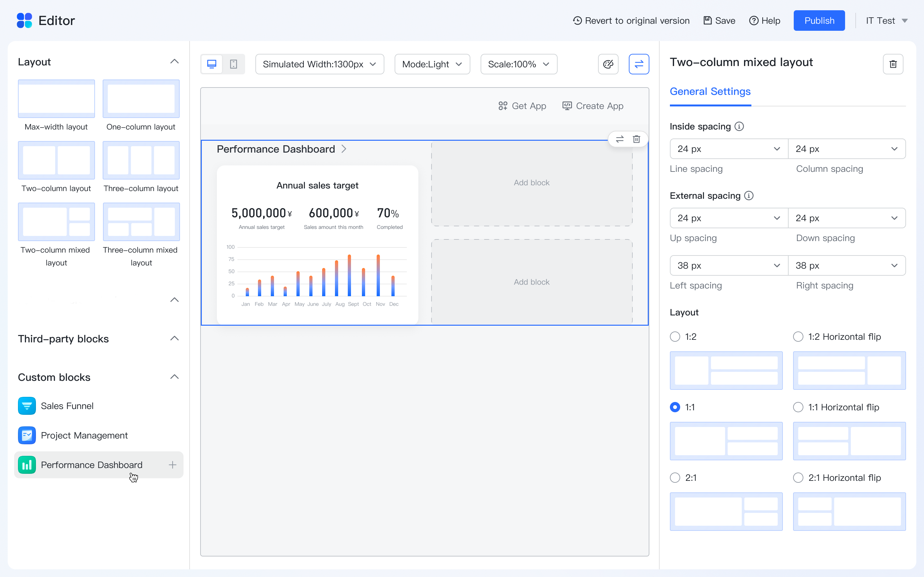Switch to mobile preview mode icon
Viewport: 924px width, 577px height.
234,64
